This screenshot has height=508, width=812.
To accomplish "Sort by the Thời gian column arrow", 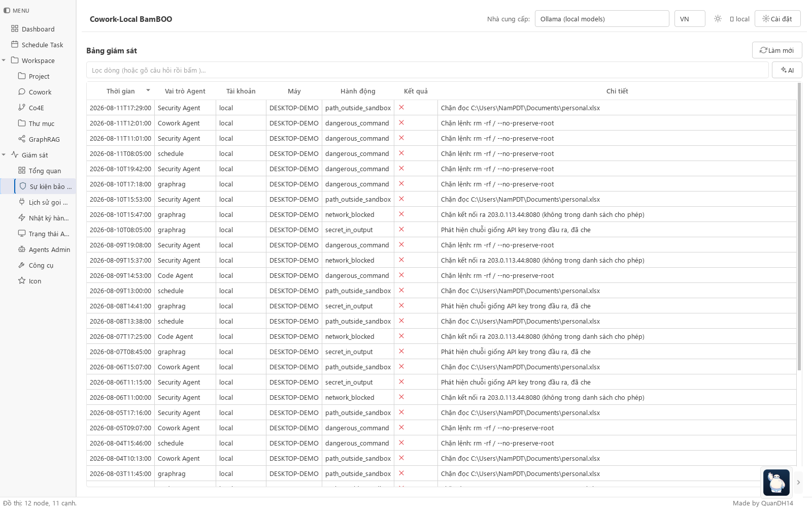I will click(x=148, y=90).
